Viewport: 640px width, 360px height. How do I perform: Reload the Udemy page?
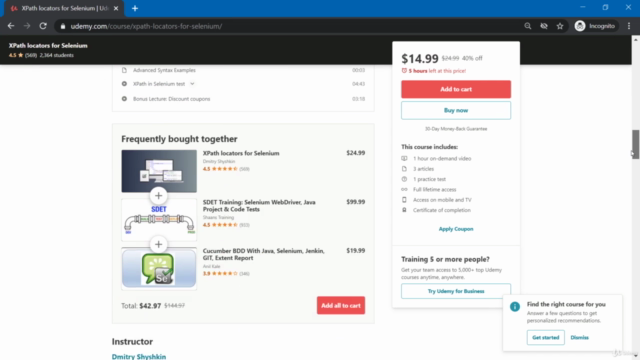point(43,26)
